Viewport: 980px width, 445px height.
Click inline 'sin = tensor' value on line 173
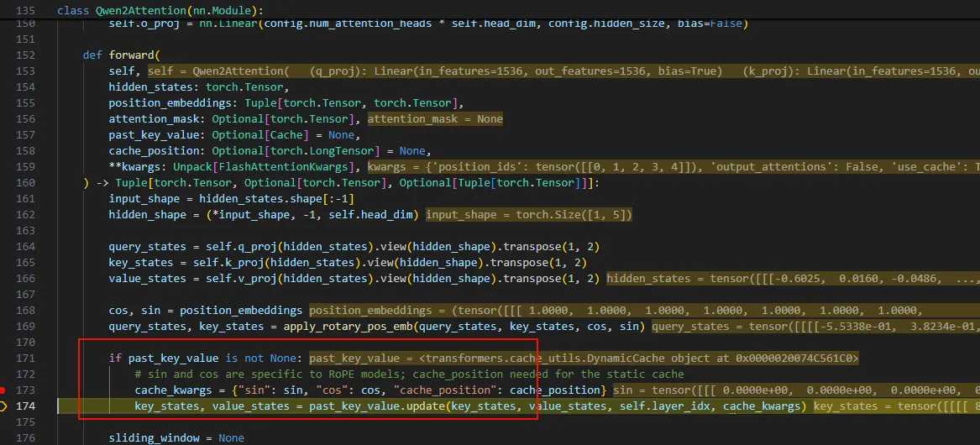coord(796,390)
